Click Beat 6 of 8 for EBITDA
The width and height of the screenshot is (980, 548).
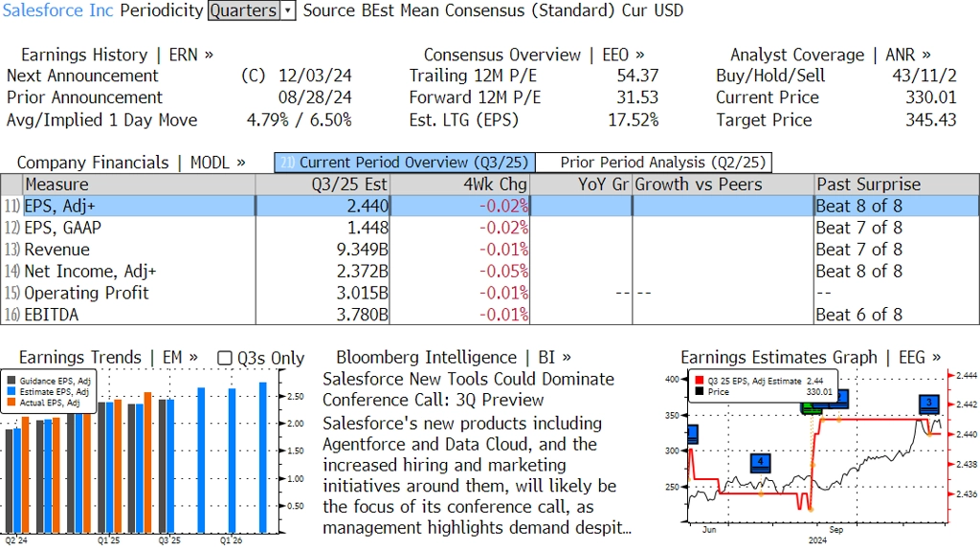tap(859, 315)
